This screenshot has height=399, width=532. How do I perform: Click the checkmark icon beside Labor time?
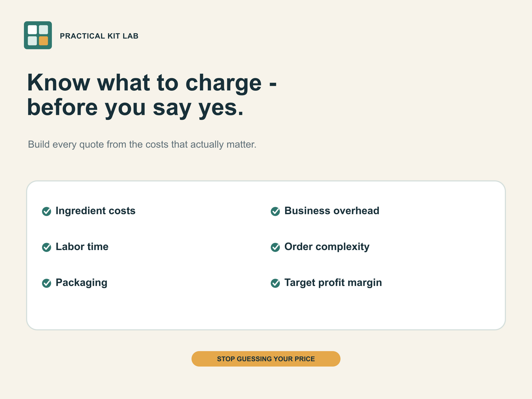[46, 247]
